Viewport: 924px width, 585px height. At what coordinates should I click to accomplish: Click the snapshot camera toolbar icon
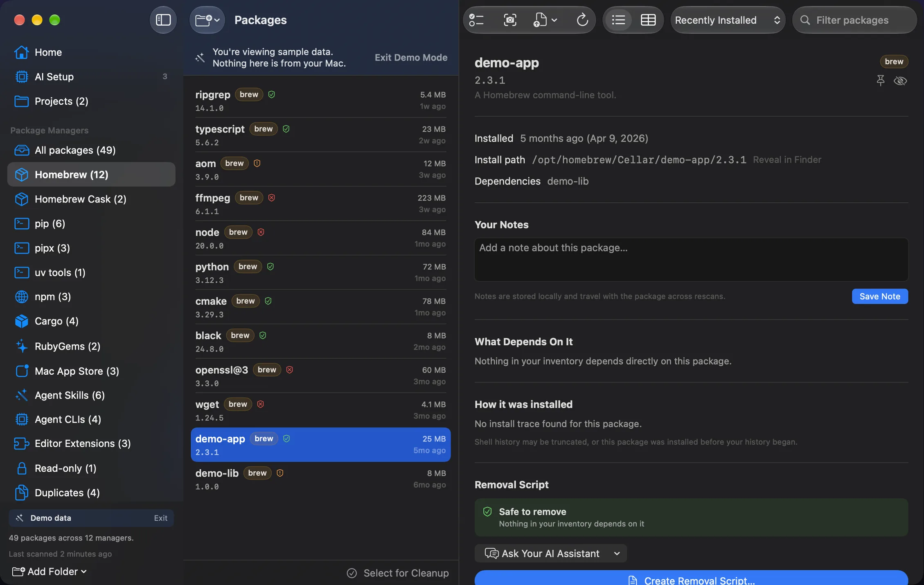[x=509, y=20]
